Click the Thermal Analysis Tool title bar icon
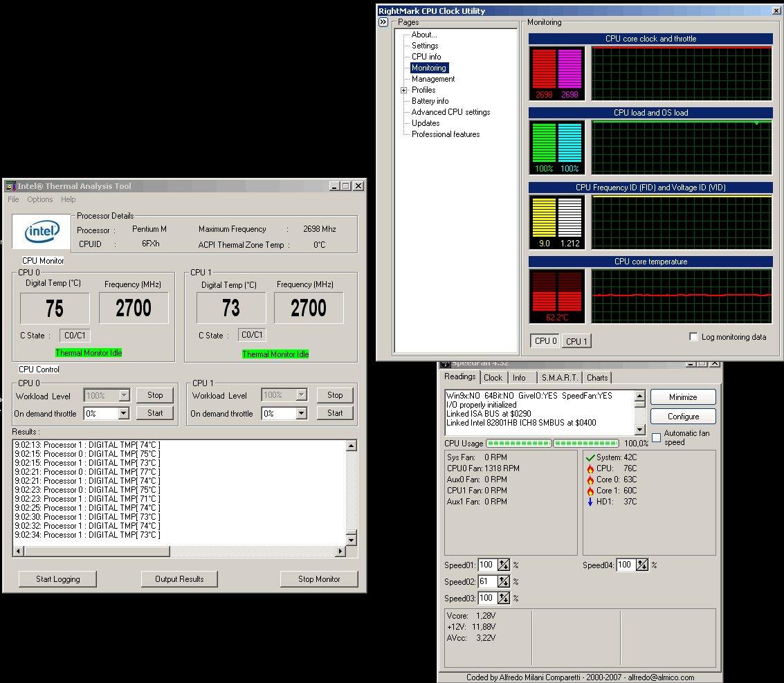The height and width of the screenshot is (683, 784). pyautogui.click(x=10, y=186)
